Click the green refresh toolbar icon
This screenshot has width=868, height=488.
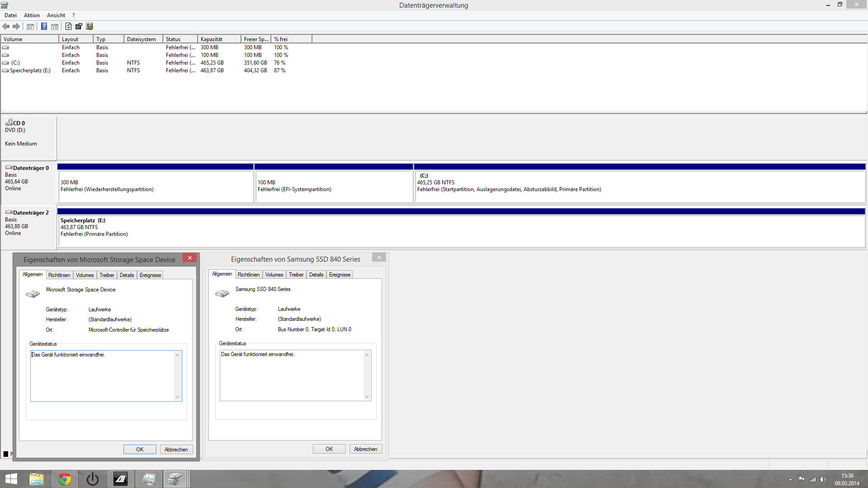pos(68,27)
